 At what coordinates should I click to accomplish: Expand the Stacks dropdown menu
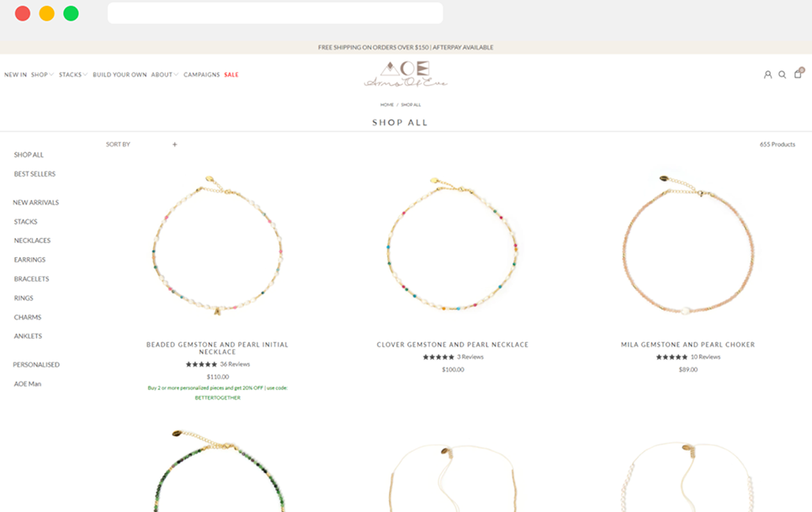pos(72,75)
